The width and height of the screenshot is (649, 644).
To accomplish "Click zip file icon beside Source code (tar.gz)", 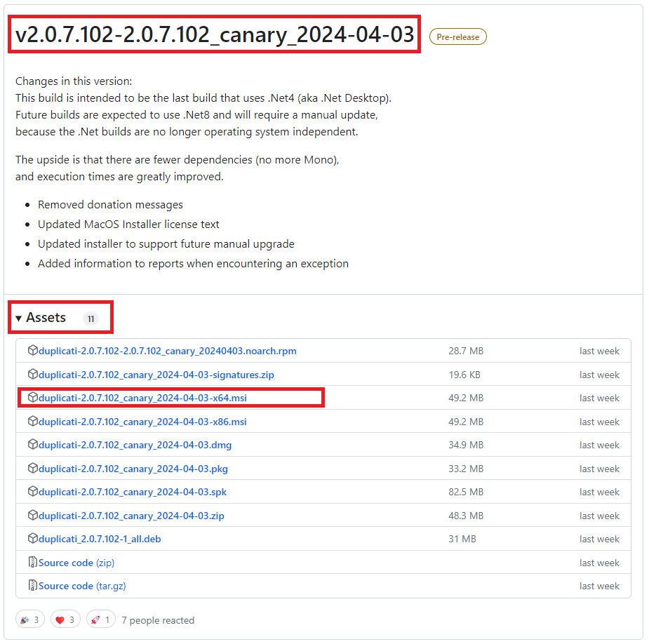I will click(x=33, y=585).
